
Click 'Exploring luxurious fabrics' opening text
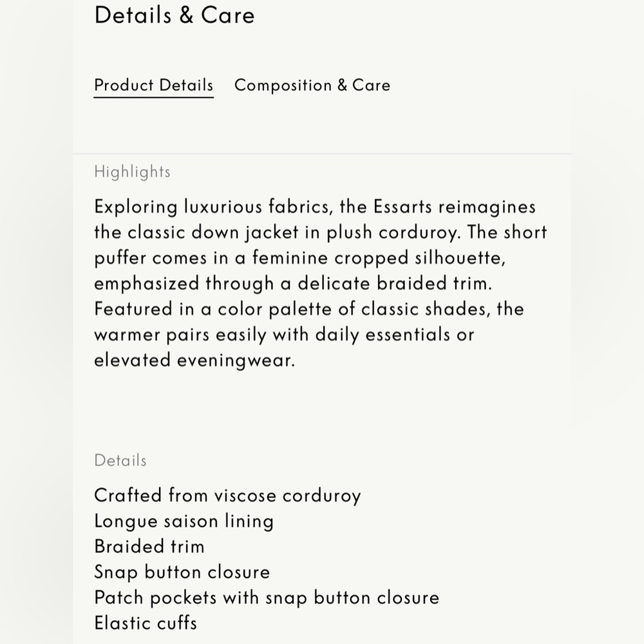pos(211,207)
